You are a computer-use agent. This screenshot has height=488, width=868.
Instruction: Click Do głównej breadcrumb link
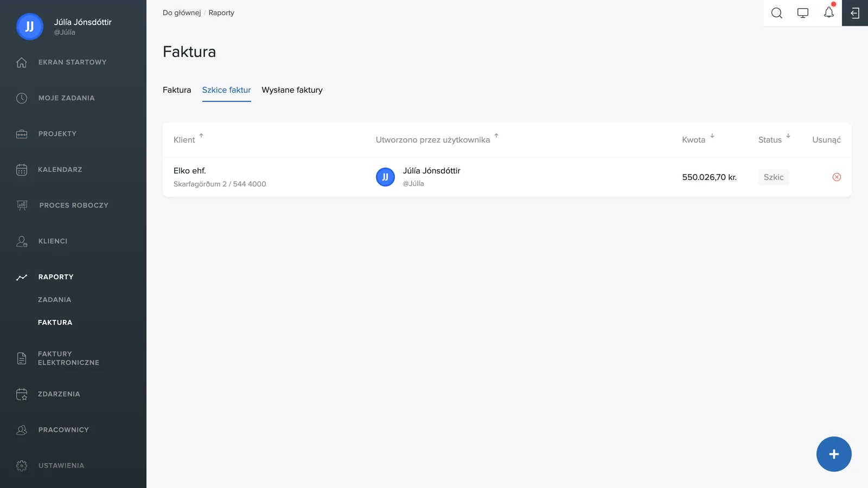tap(182, 13)
